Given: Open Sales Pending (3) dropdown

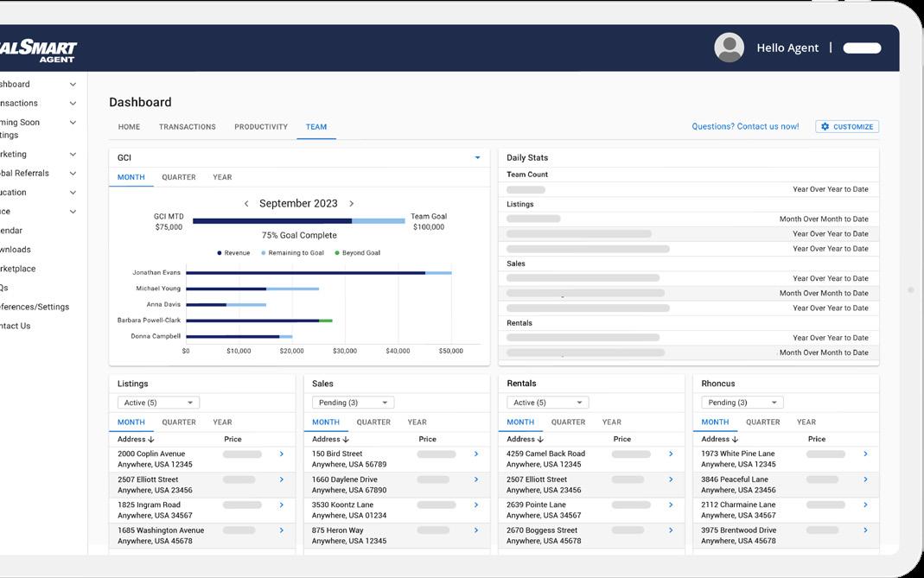Looking at the screenshot, I should click(x=353, y=403).
